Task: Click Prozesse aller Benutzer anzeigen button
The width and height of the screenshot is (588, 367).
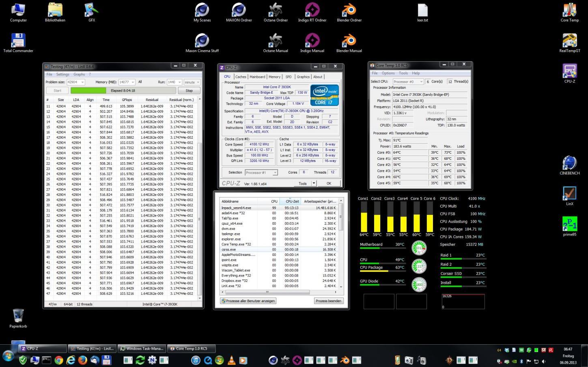Action: (248, 301)
